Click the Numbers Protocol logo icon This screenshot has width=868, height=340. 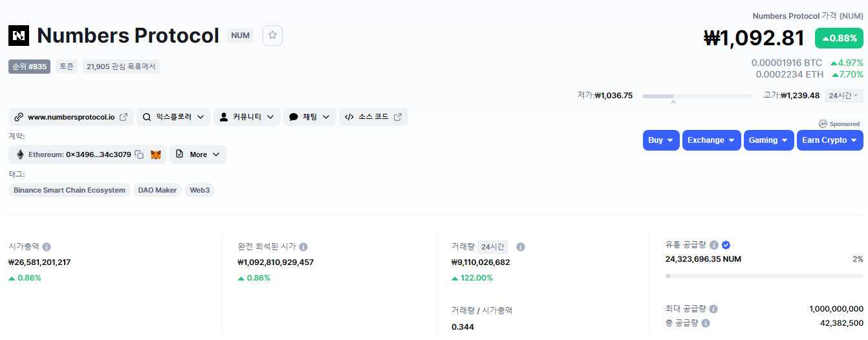click(19, 36)
